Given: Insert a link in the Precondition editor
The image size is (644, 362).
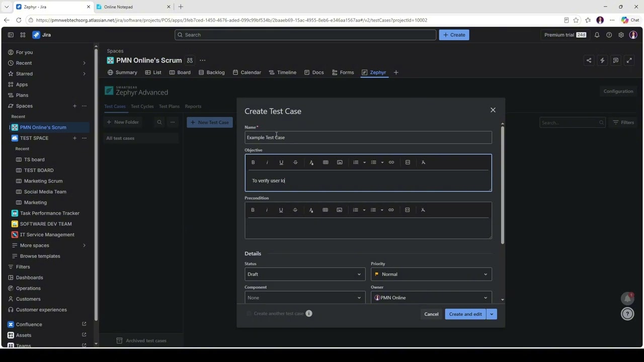Looking at the screenshot, I should pyautogui.click(x=391, y=210).
